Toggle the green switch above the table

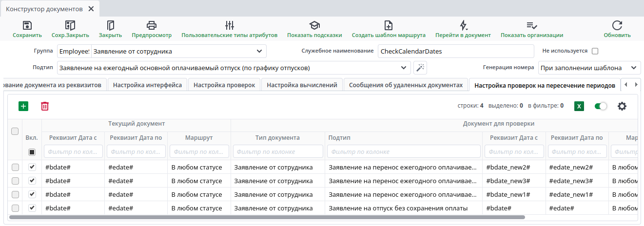click(x=601, y=106)
